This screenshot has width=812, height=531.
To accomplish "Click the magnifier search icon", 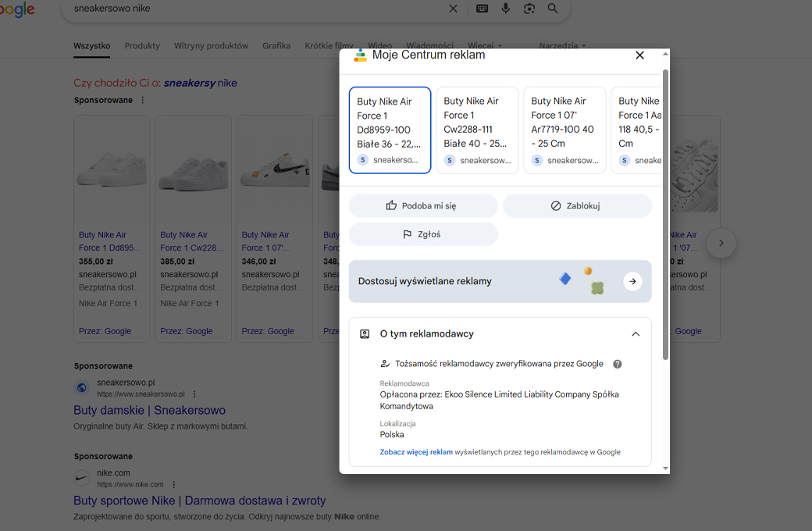I will coord(553,9).
